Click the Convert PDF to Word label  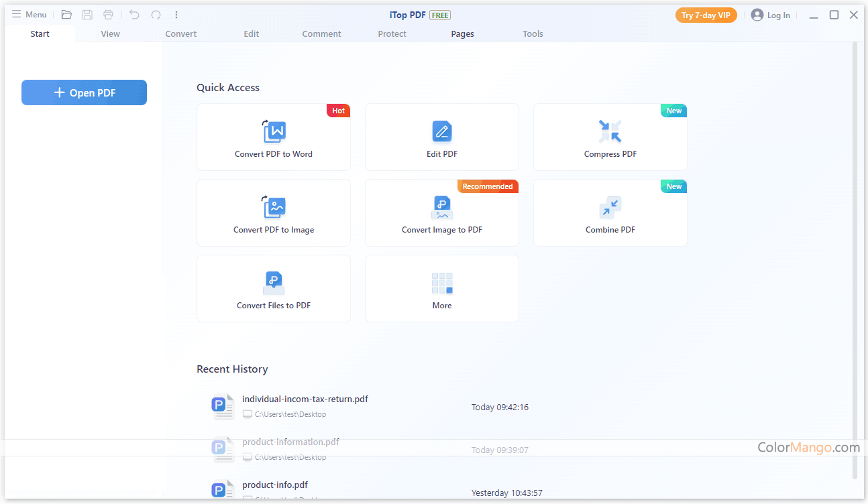coord(274,154)
